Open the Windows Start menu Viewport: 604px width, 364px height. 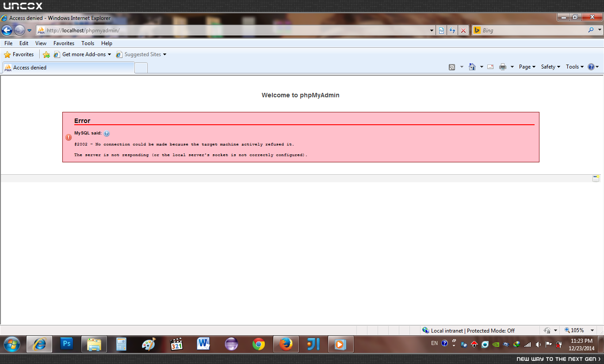point(11,344)
